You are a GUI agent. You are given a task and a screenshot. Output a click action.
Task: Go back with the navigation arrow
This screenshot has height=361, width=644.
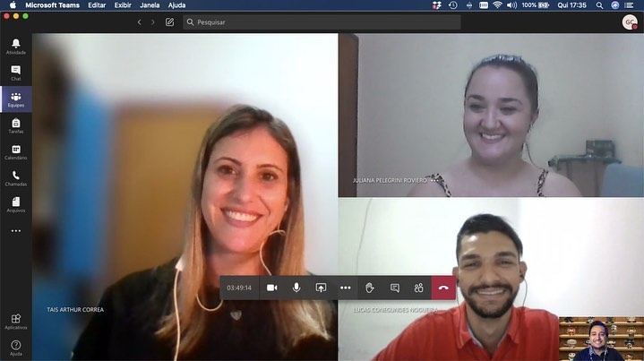pos(139,22)
